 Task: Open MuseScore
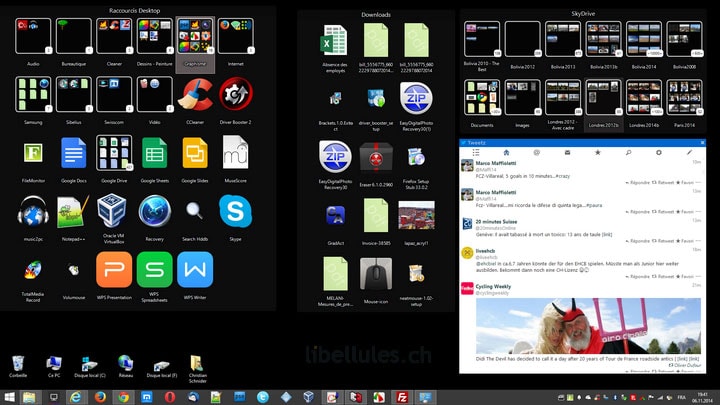pos(236,152)
